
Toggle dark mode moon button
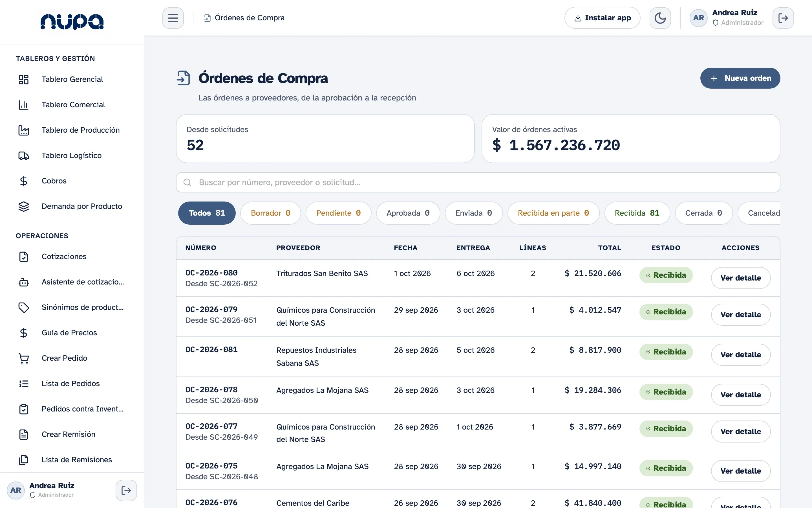pyautogui.click(x=660, y=18)
